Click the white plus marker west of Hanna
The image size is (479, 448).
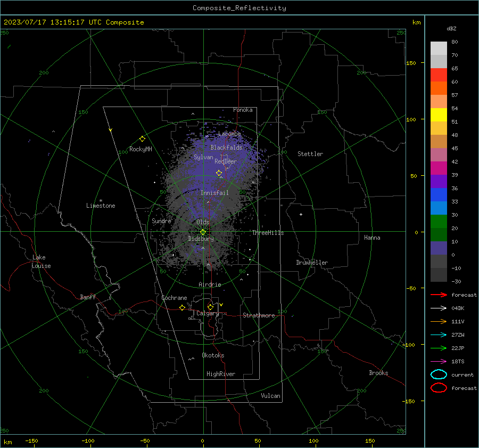301,214
